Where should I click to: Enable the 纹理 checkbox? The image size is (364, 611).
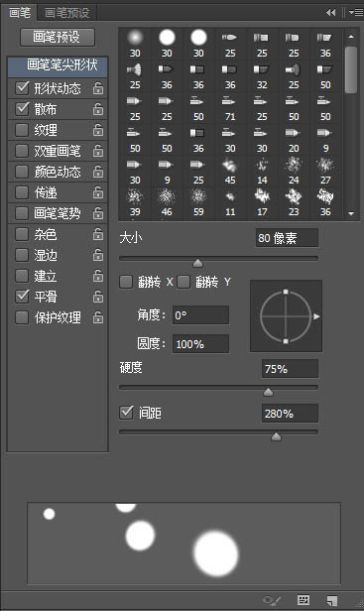tap(22, 130)
